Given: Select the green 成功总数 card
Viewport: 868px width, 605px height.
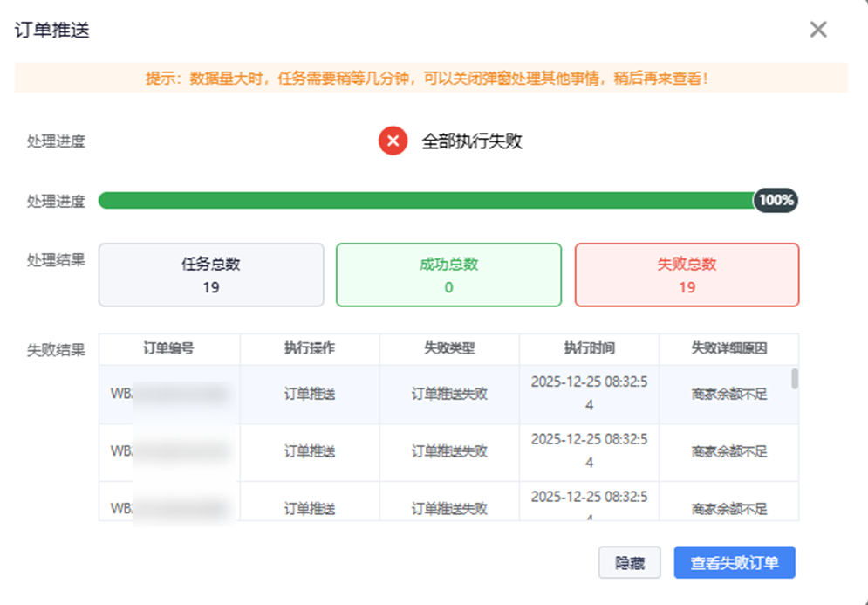Looking at the screenshot, I should click(x=448, y=275).
